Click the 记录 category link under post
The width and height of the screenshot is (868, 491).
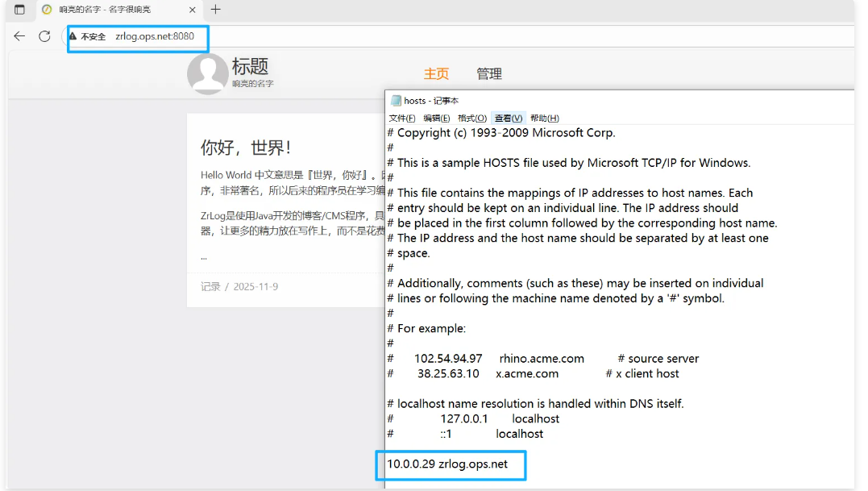click(x=210, y=286)
